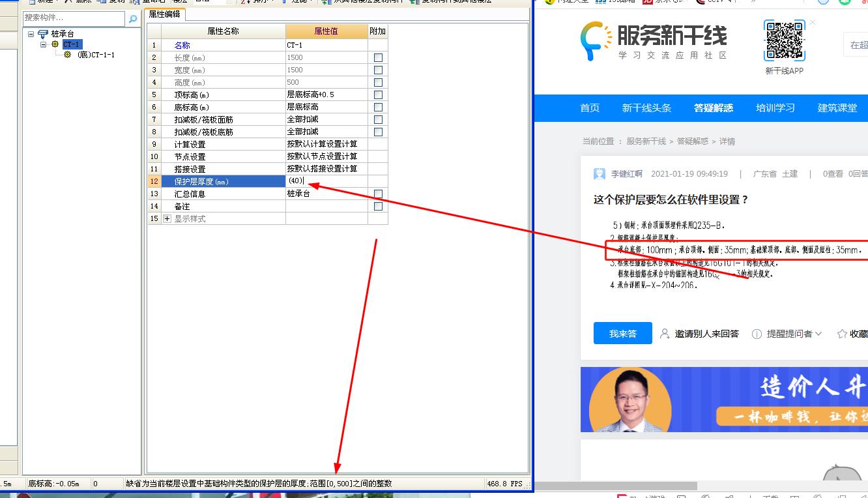The image size is (868, 498).
Task: Click the browser horizontal scrollbar thumb
Action: [616, 486]
